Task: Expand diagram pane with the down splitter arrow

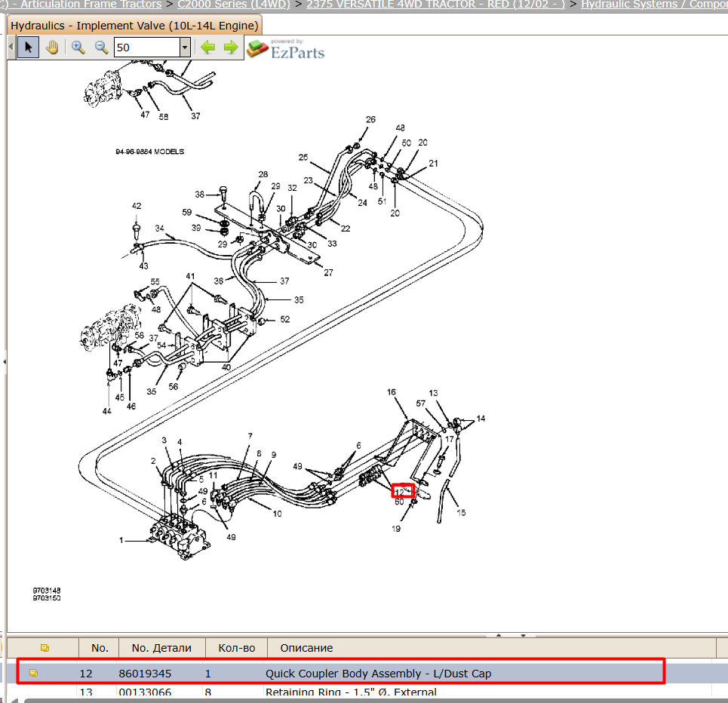Action: (524, 635)
